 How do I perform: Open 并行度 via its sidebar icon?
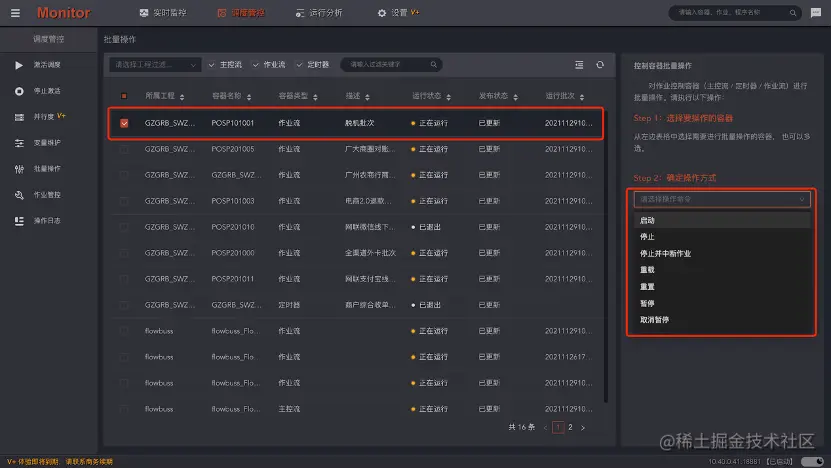(19, 117)
